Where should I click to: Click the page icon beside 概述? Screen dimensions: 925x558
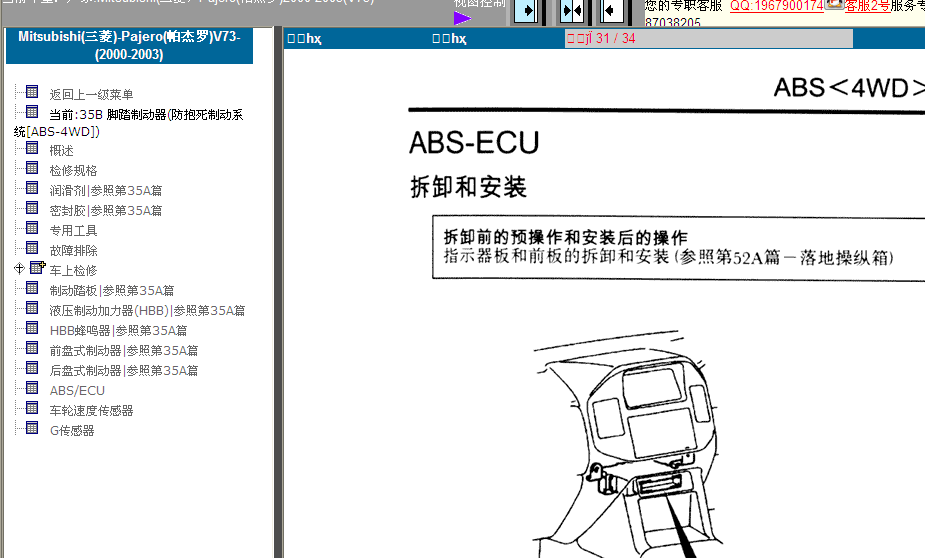(32, 148)
